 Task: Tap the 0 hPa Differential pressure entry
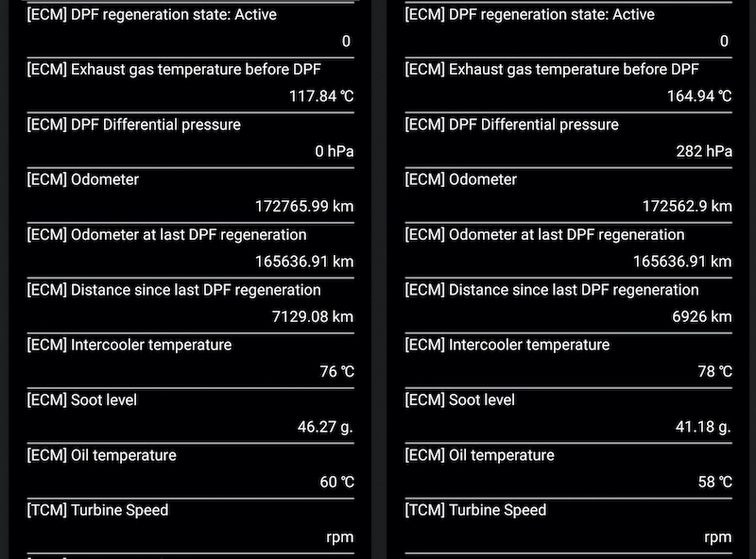(191, 141)
